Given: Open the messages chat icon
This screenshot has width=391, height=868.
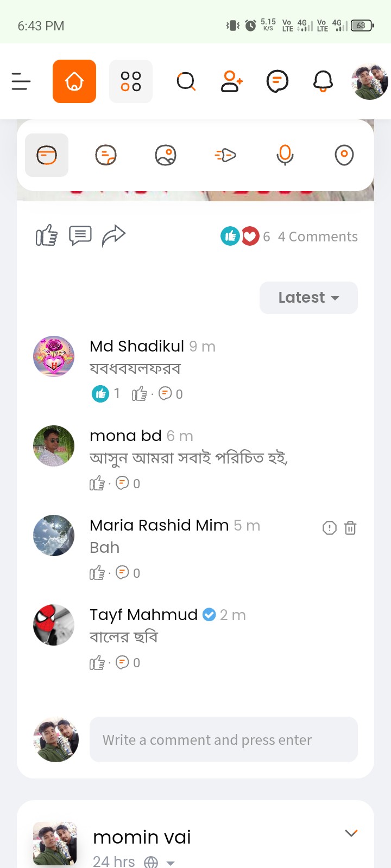Looking at the screenshot, I should click(x=277, y=81).
